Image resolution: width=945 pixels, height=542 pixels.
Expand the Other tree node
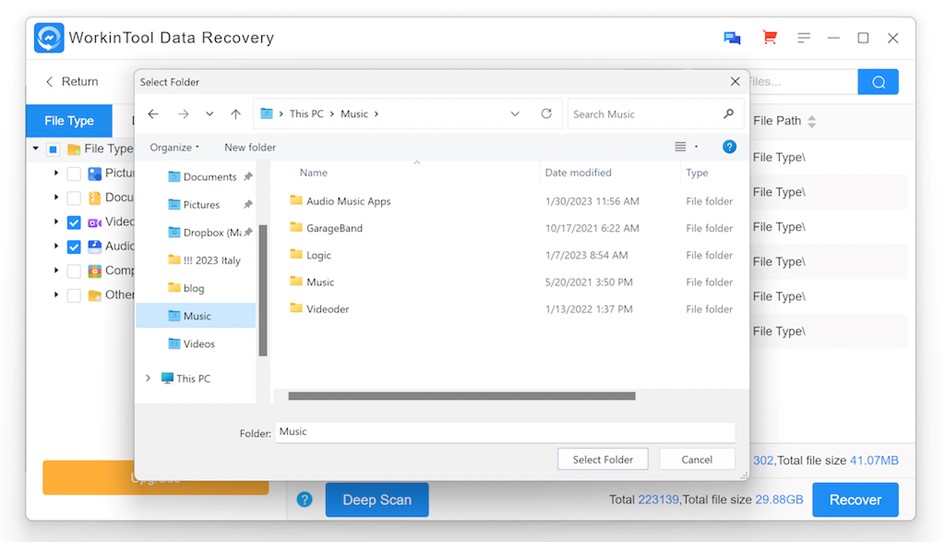point(56,295)
